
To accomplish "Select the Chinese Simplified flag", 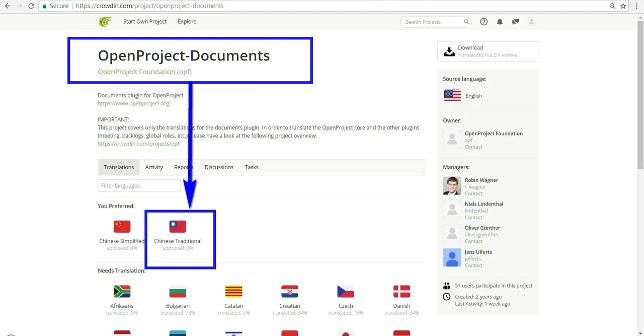I will 122,227.
